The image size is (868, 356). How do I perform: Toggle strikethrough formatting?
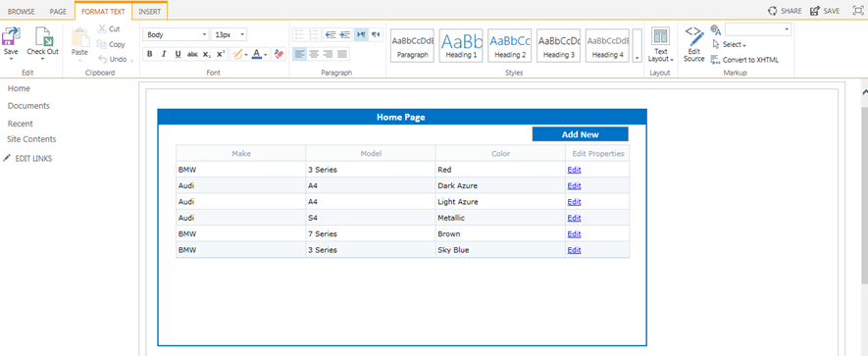pos(192,54)
